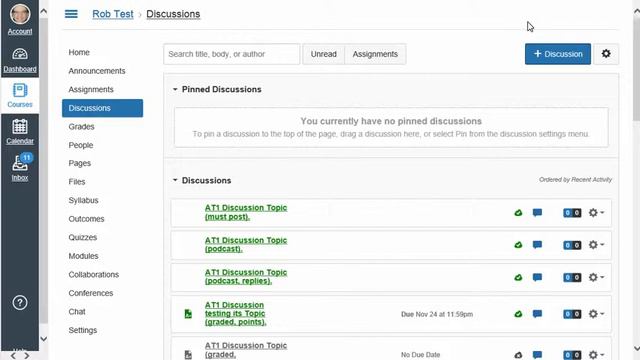Open Syllabus in course navigation

[83, 200]
